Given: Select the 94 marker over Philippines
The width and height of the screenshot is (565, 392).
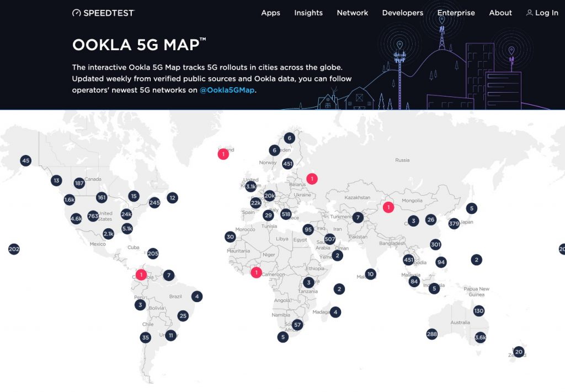Looking at the screenshot, I should click(441, 262).
